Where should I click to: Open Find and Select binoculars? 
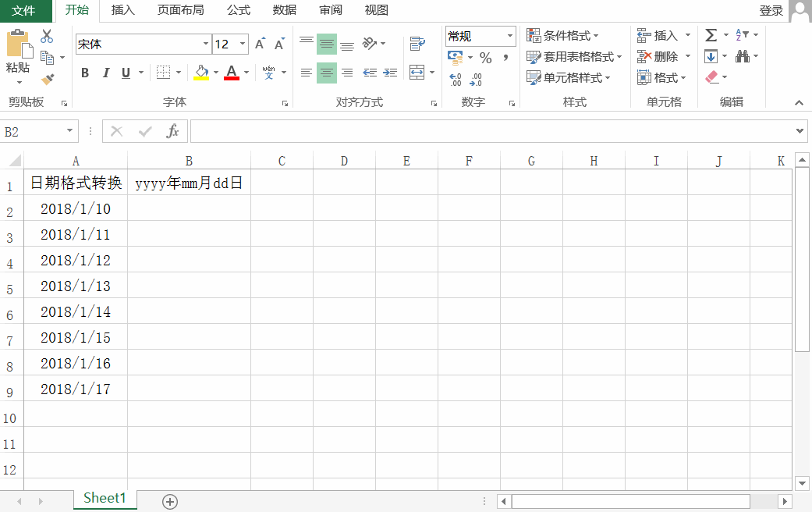(x=743, y=56)
